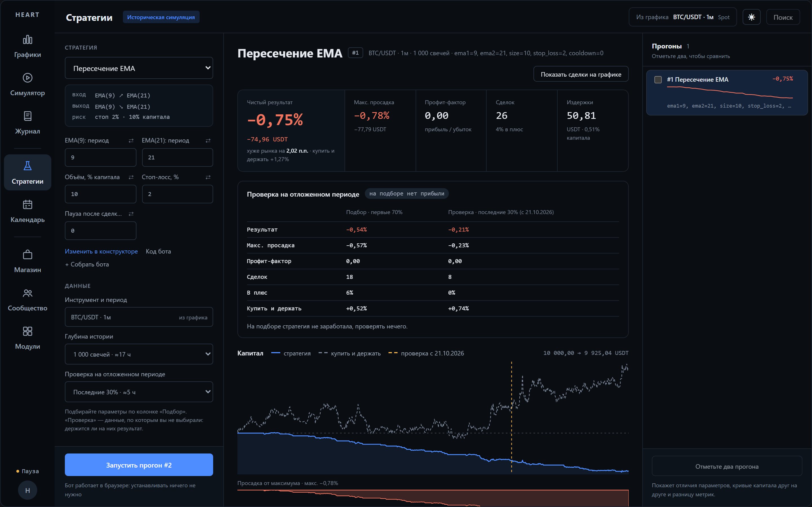The height and width of the screenshot is (507, 812).
Task: Check the #1 Пересечение EMA run checkbox
Action: [x=658, y=79]
